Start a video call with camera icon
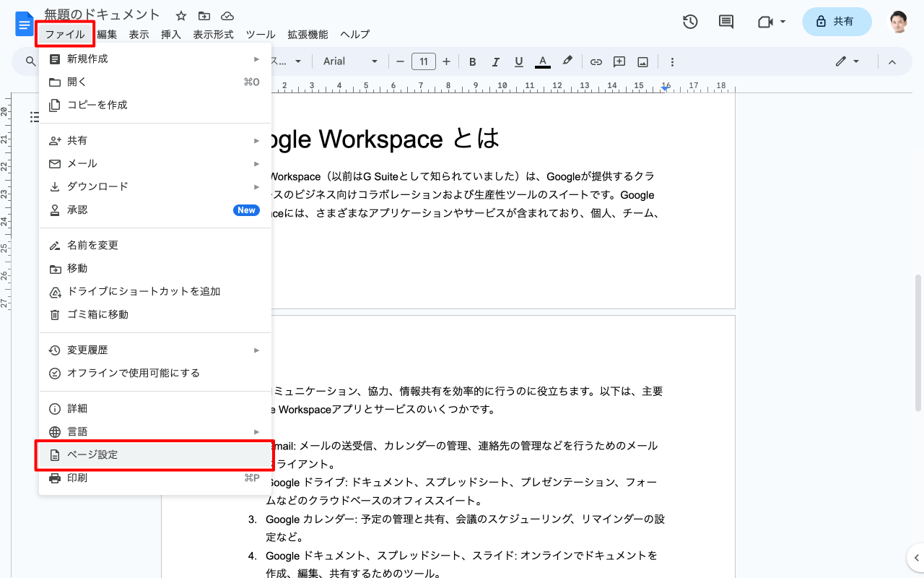 point(765,22)
